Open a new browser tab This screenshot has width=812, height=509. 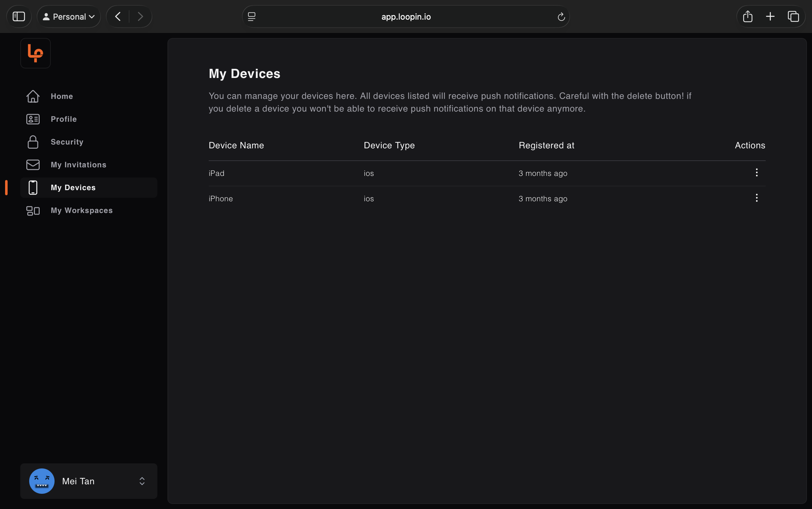tap(770, 16)
